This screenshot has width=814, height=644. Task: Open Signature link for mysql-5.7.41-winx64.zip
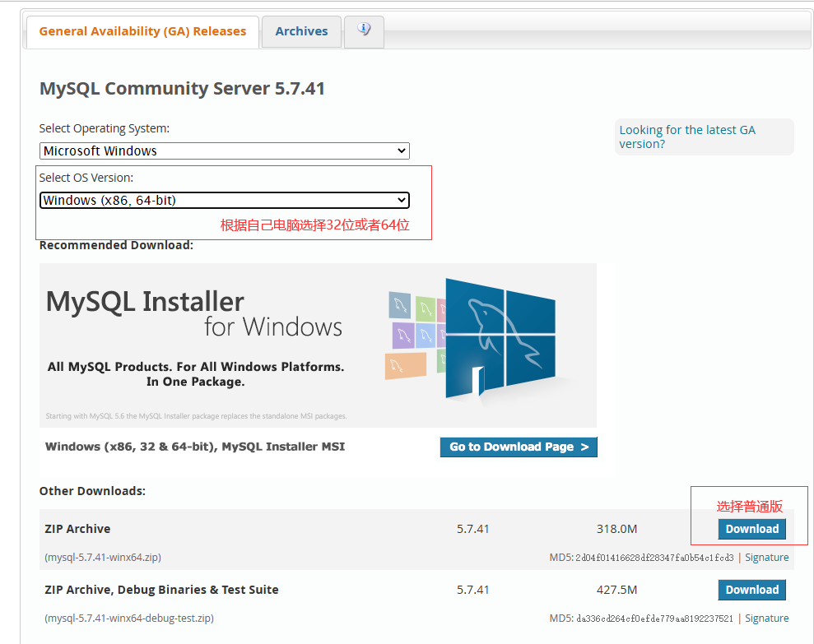click(767, 558)
